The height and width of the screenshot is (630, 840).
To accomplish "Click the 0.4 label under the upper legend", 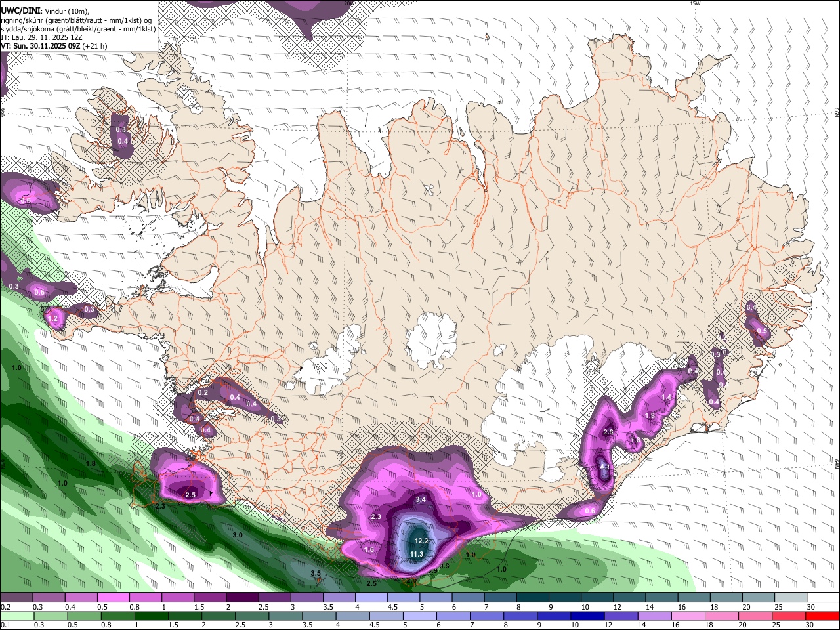I will (70, 607).
